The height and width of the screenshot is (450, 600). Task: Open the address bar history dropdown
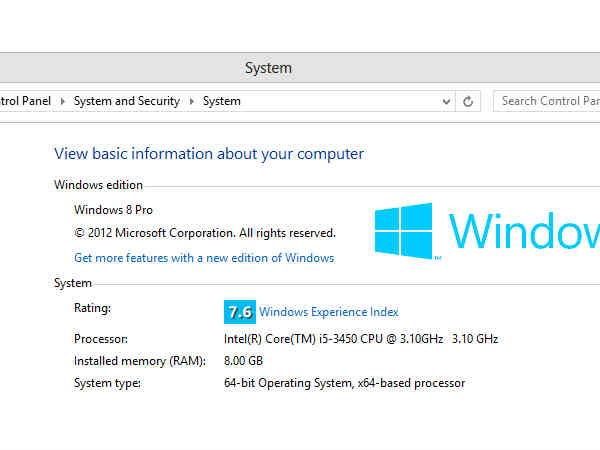coord(447,101)
